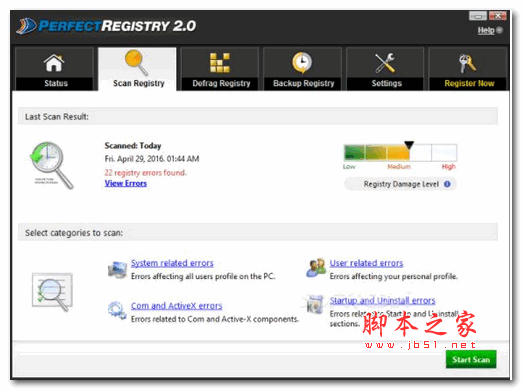
Task: Click the 'Registry Damage Level' label
Action: [401, 184]
